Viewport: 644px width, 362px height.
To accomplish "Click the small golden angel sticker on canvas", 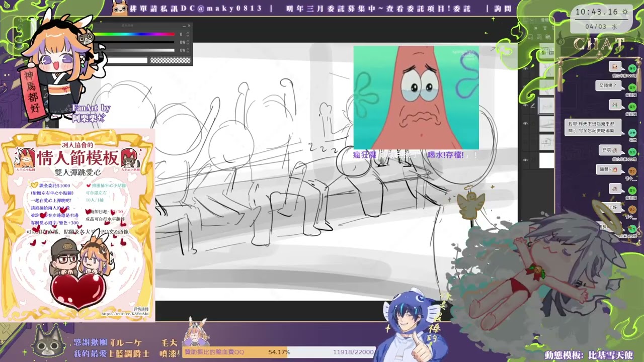I will [471, 205].
